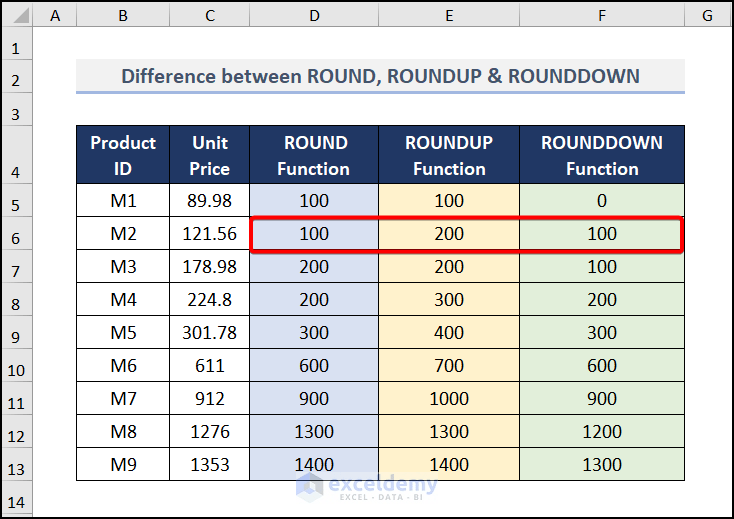This screenshot has width=734, height=519.
Task: Select ROUNDUP result 1400 for M9
Action: (449, 464)
